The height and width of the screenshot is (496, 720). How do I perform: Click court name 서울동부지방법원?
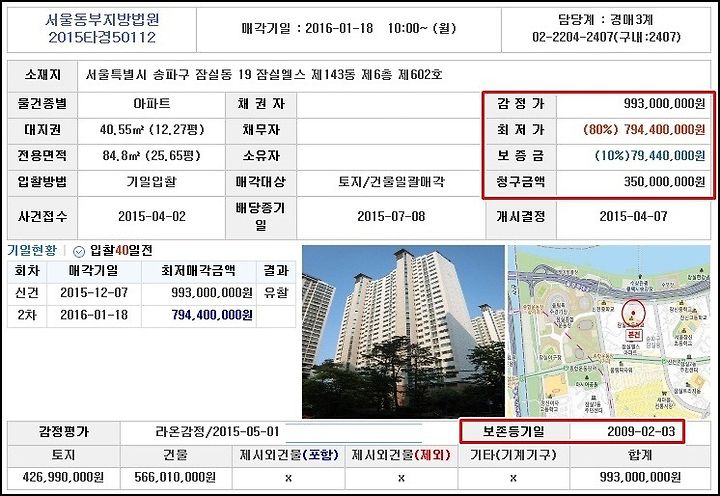(x=102, y=20)
